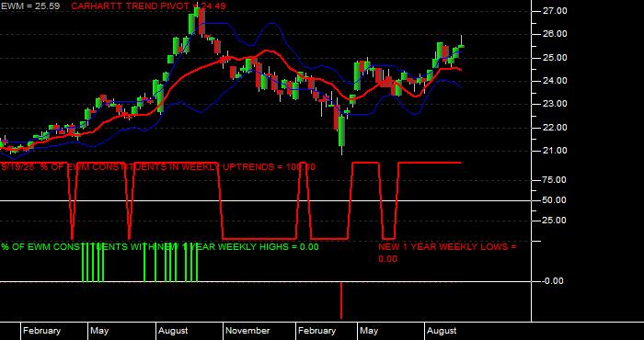Select the CARHARTT TREND PIVOT label
Image resolution: width=644 pixels, height=340 pixels.
click(148, 6)
